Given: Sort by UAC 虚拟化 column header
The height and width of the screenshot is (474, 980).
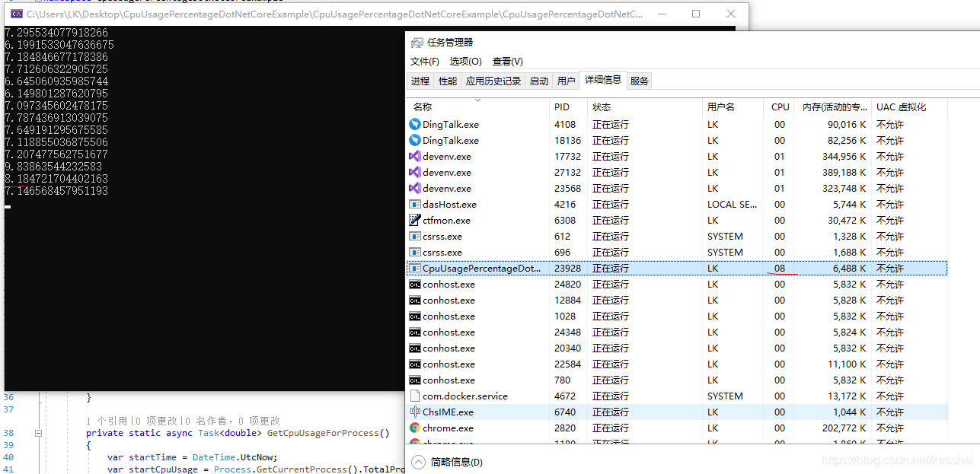Looking at the screenshot, I should (x=910, y=107).
